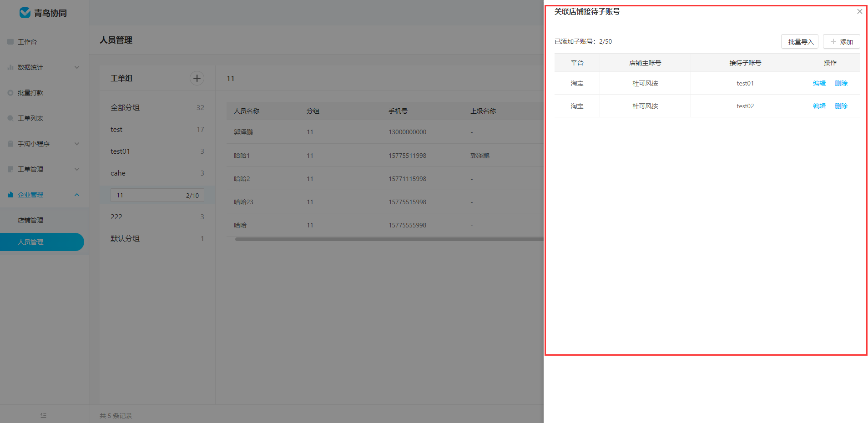Click the 哈哈2 row name cell

tap(242, 179)
